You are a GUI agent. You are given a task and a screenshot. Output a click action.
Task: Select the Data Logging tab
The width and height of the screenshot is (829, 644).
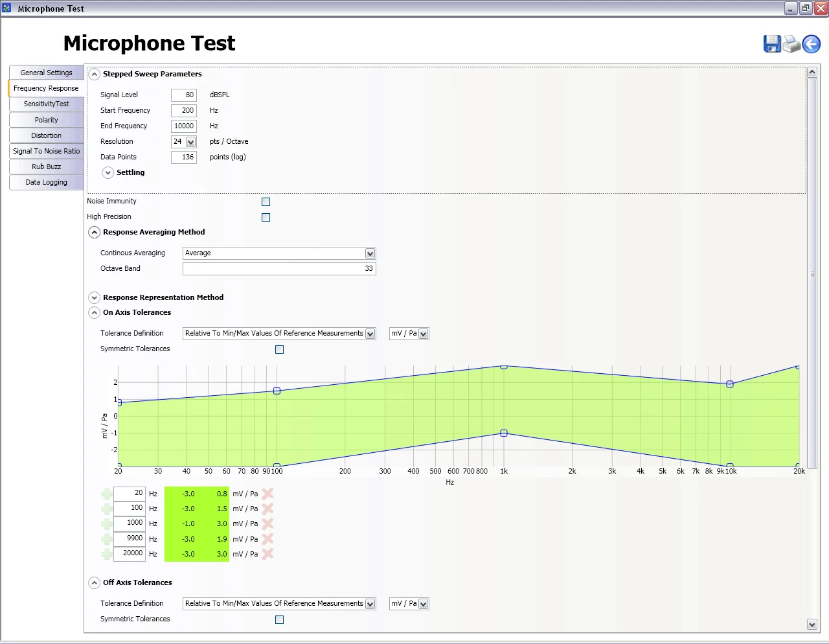[46, 182]
